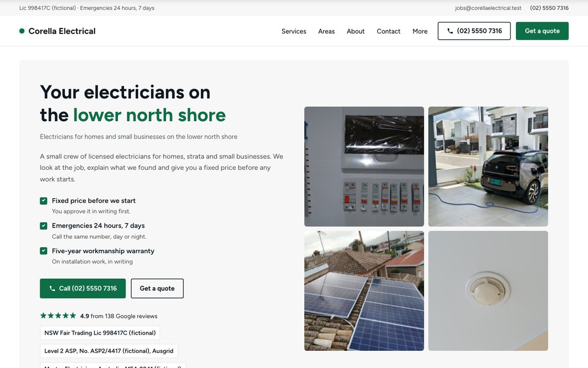Viewport: 588px width, 368px height.
Task: Click the green dot logo icon
Action: click(x=22, y=31)
